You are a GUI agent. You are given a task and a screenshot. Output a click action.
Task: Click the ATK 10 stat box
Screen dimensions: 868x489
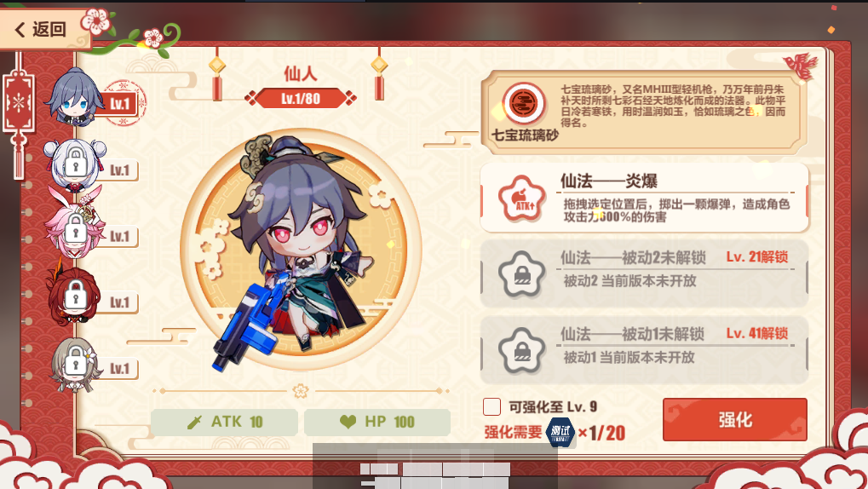click(x=224, y=422)
